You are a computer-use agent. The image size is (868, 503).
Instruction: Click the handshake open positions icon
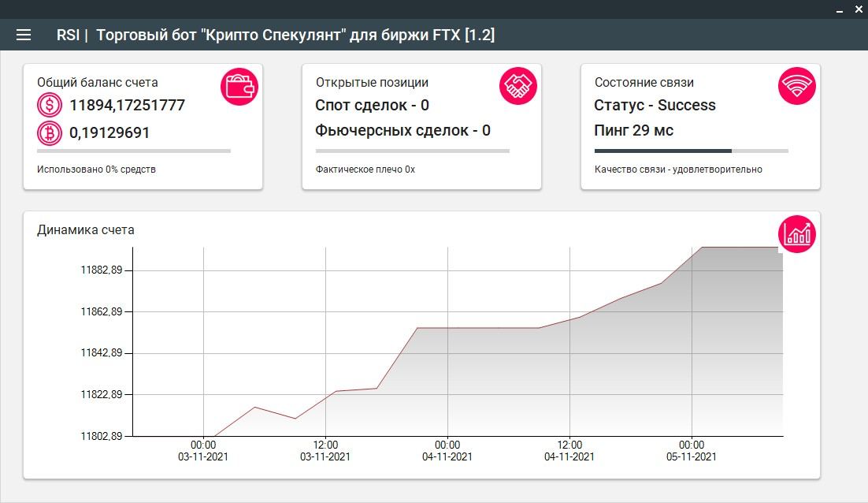(x=518, y=87)
